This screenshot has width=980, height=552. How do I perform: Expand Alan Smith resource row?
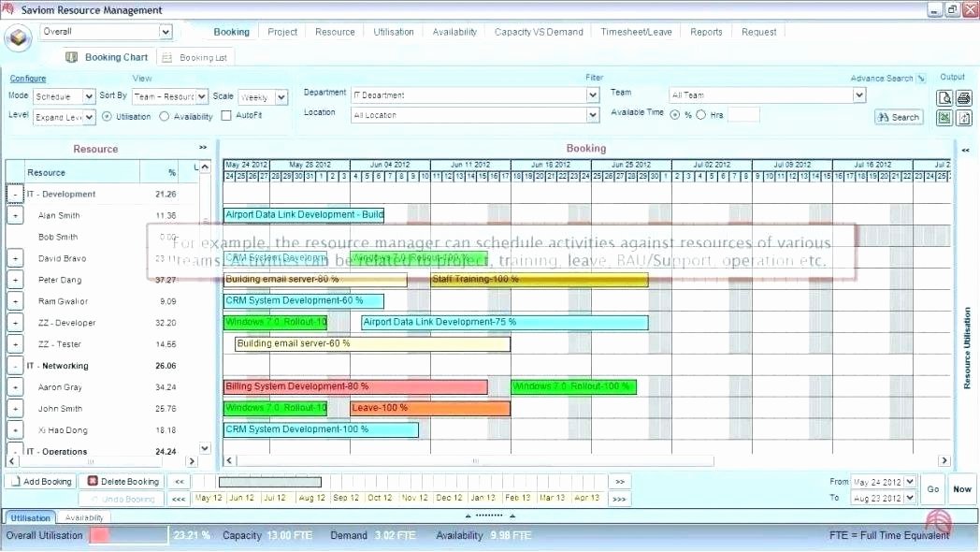15,216
